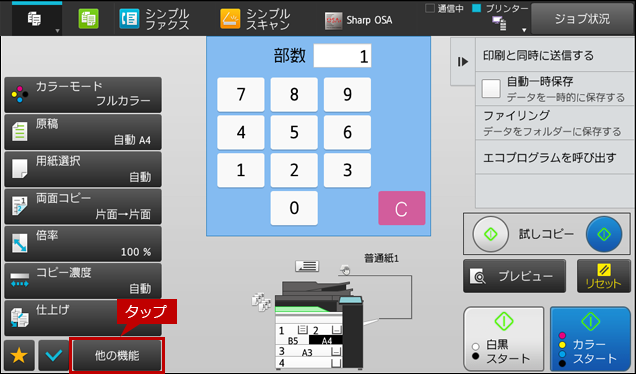Screen dimensions: 636x374
Task: Tap keypad number 0
Action: 294,208
